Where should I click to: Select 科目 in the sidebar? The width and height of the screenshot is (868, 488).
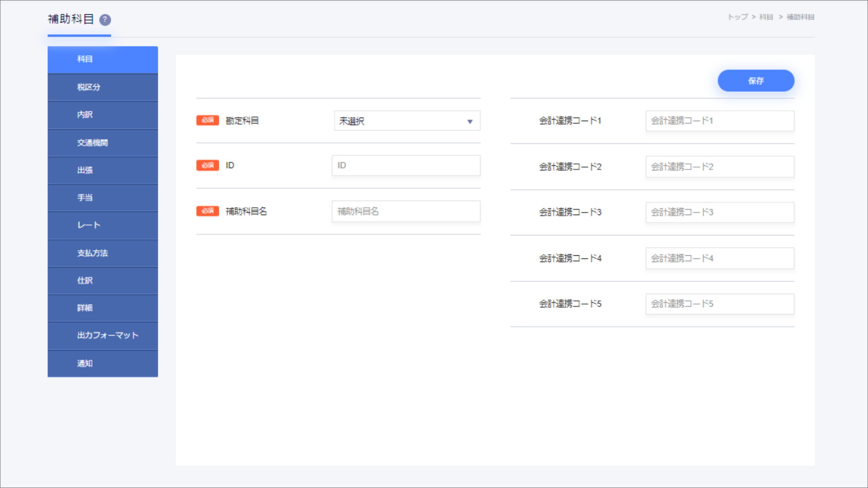click(103, 59)
